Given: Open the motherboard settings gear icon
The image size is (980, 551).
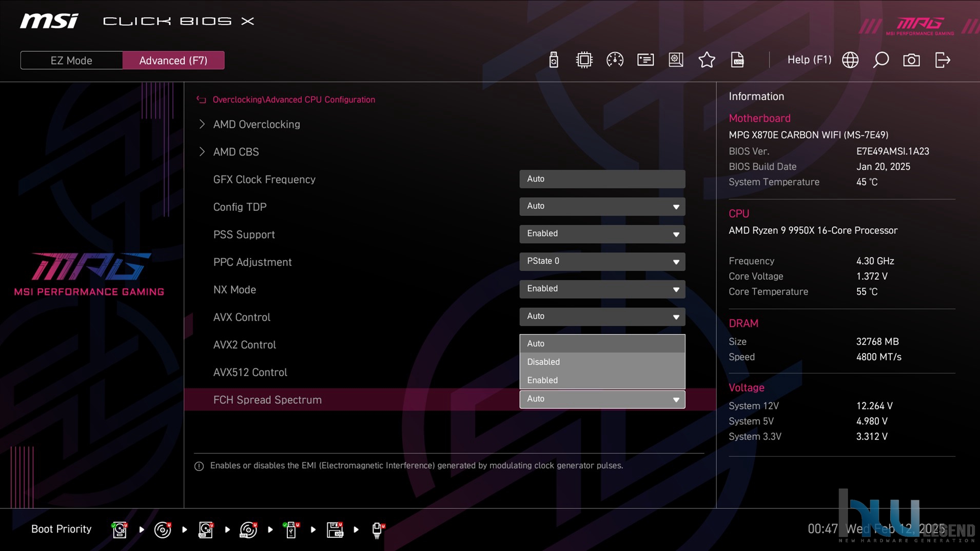Looking at the screenshot, I should (x=676, y=60).
